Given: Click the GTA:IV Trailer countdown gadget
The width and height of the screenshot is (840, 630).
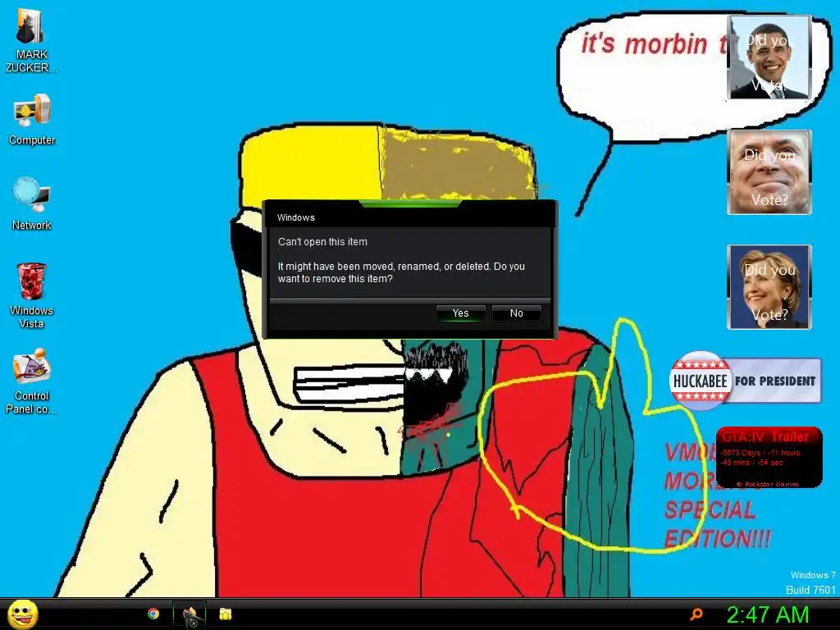Looking at the screenshot, I should pyautogui.click(x=769, y=457).
